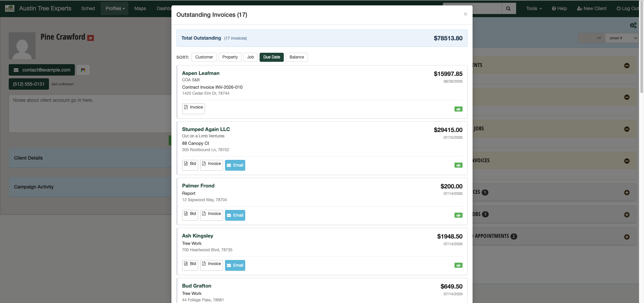Click the $78513.80 total outstanding amount
Screen dimensions: 644x303
[448, 38]
